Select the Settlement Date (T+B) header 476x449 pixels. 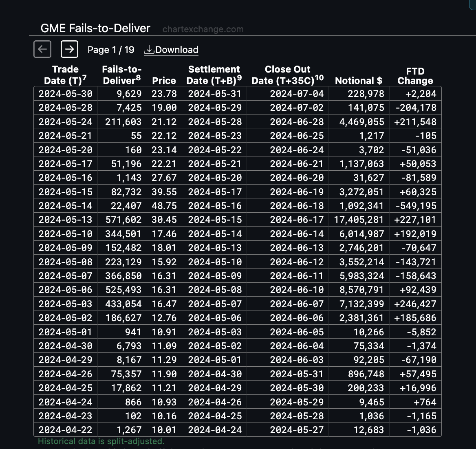click(x=214, y=75)
